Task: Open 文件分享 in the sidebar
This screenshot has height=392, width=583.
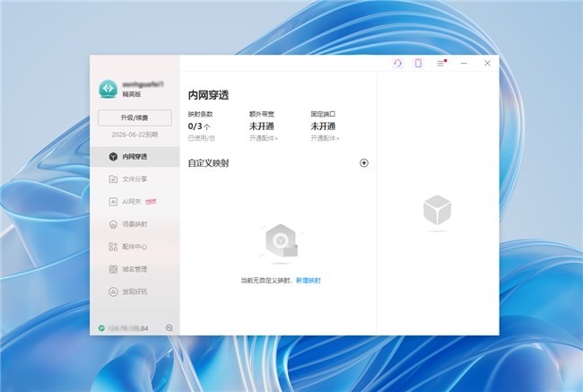Action: (135, 179)
